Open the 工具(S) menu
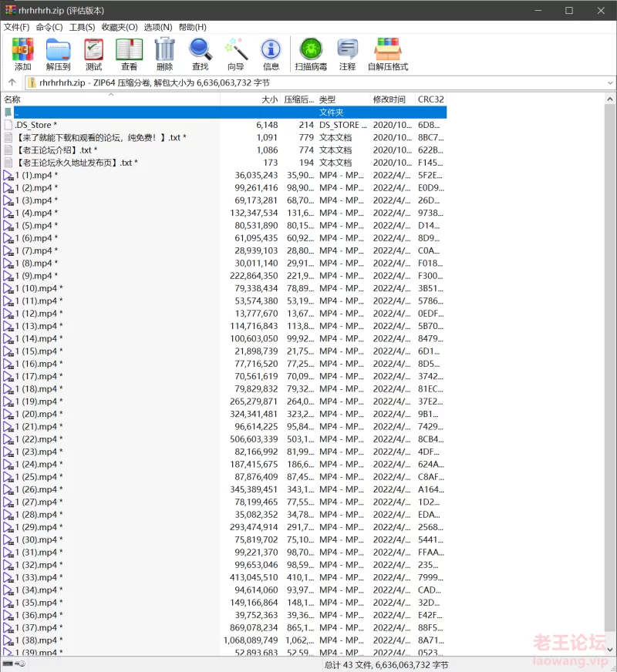617x672 pixels. [x=82, y=27]
